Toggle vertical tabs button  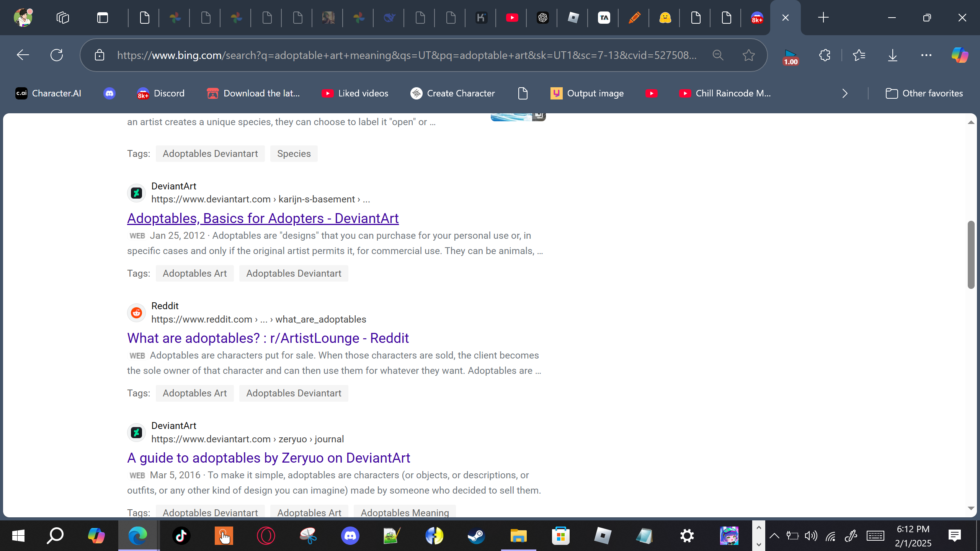[103, 18]
